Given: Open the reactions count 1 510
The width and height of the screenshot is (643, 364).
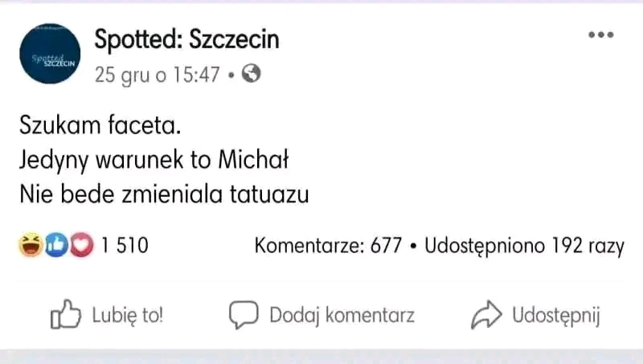Looking at the screenshot, I should point(124,246).
